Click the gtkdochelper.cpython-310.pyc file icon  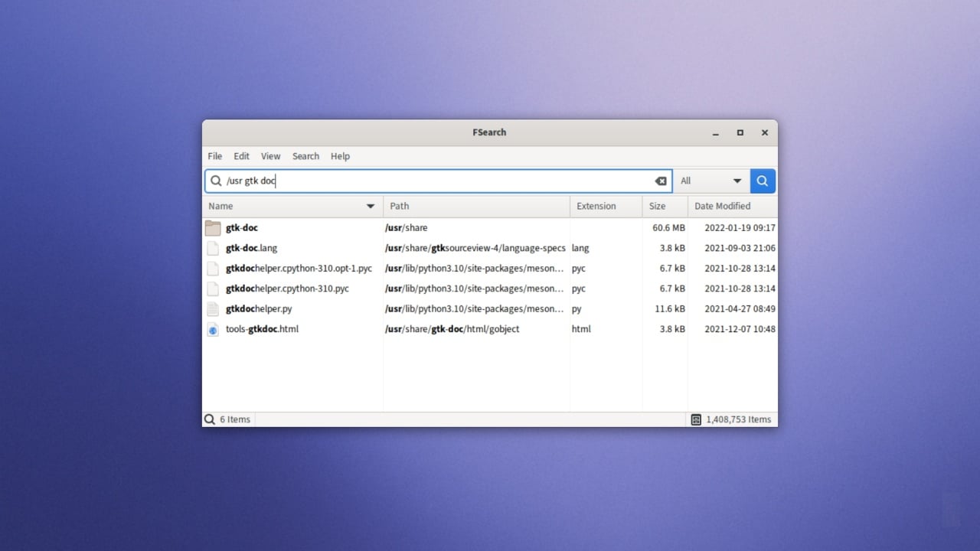[x=213, y=289]
